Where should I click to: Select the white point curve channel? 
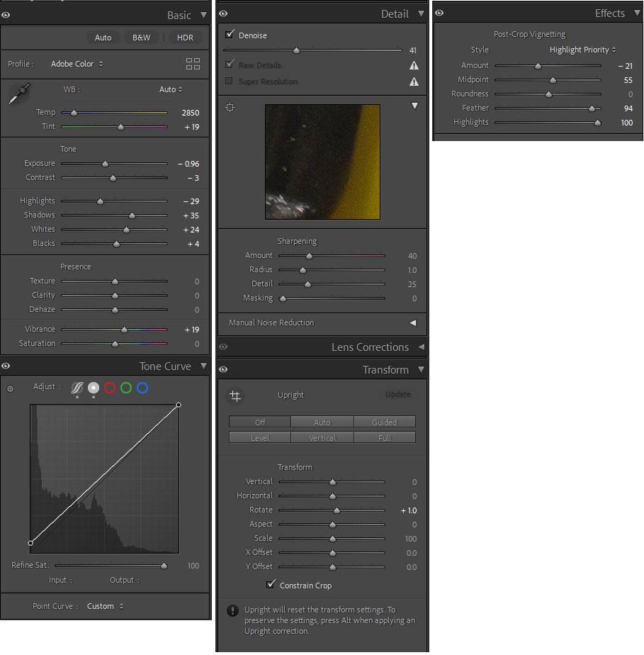94,388
